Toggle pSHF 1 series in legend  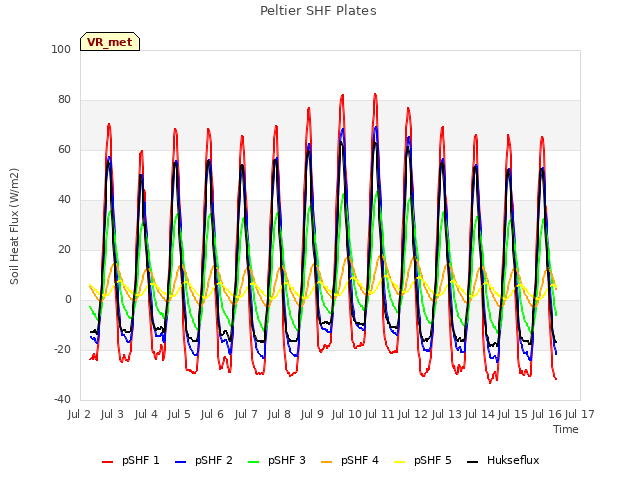pos(131,460)
